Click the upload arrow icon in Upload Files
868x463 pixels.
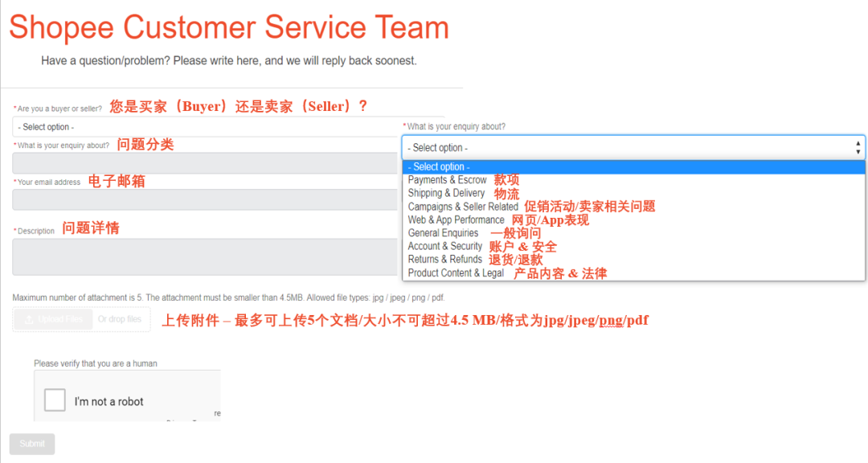[x=29, y=320]
